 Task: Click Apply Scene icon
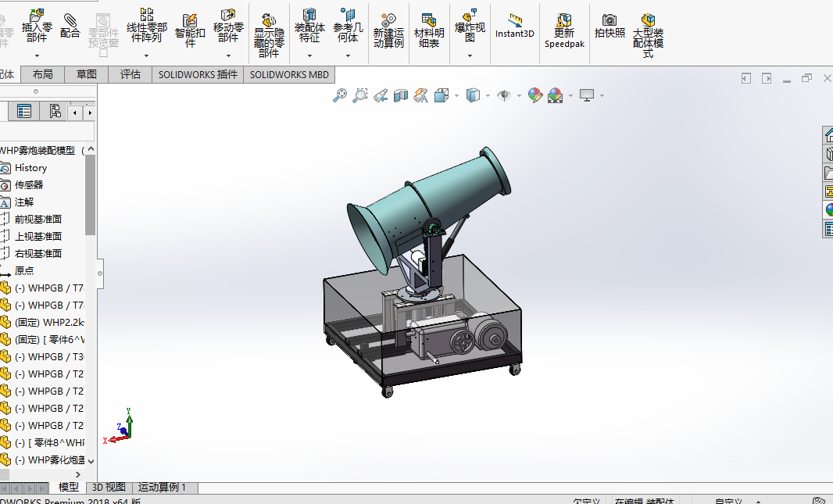click(x=555, y=95)
